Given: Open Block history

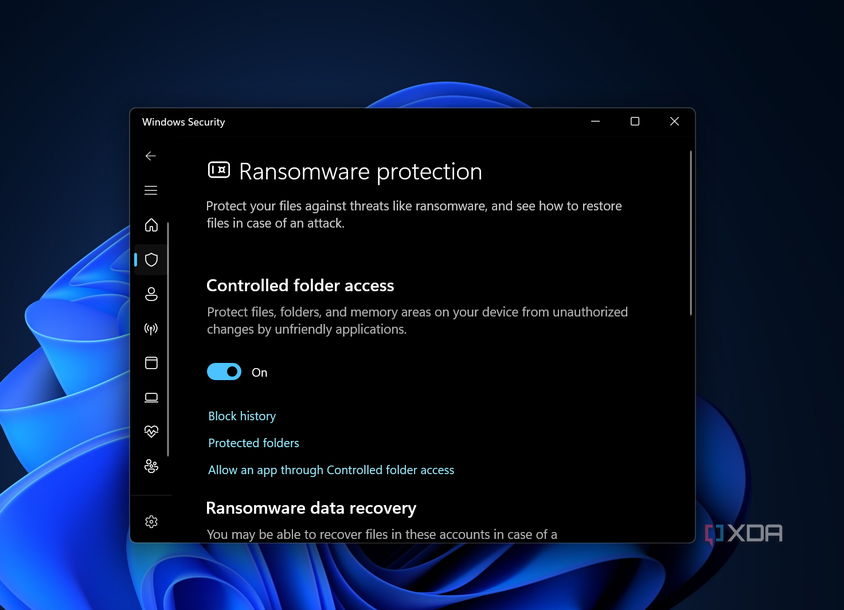Looking at the screenshot, I should (242, 416).
